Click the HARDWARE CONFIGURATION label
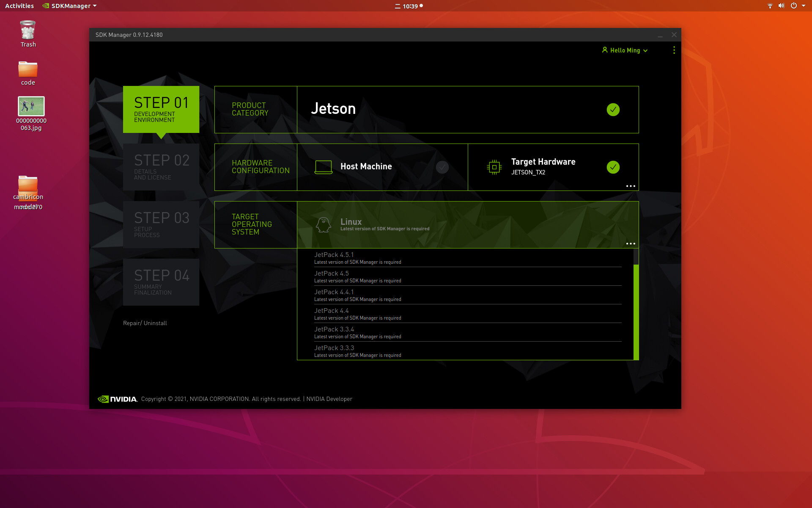 tap(261, 167)
